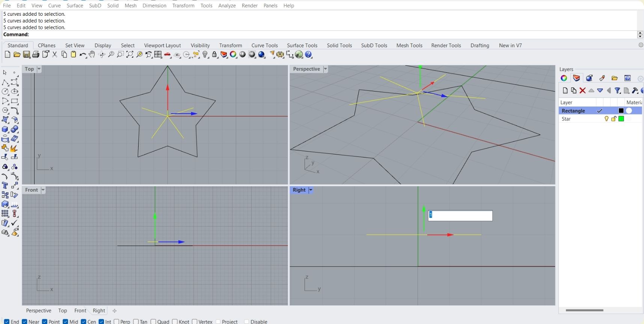The width and height of the screenshot is (644, 324).
Task: Click the Help question mark icon
Action: point(309,55)
